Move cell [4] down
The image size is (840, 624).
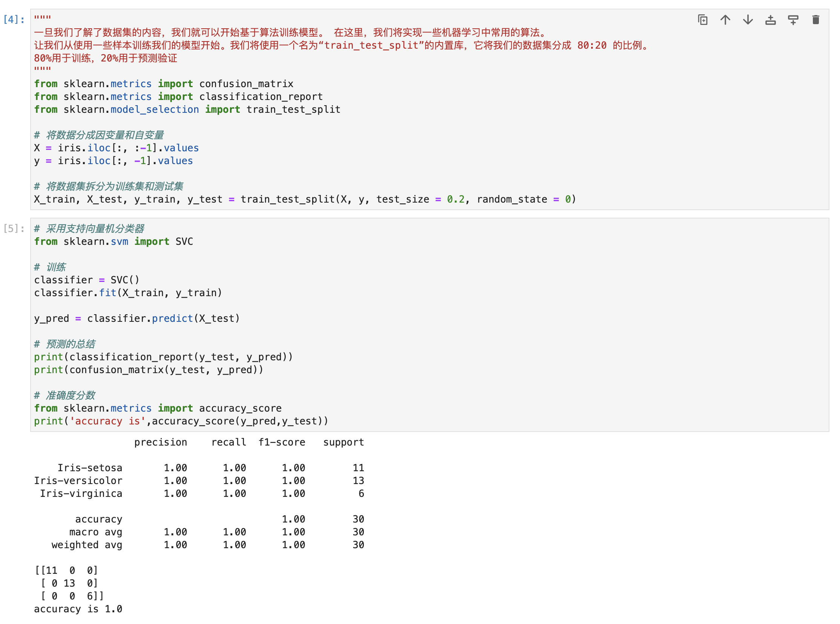(748, 20)
